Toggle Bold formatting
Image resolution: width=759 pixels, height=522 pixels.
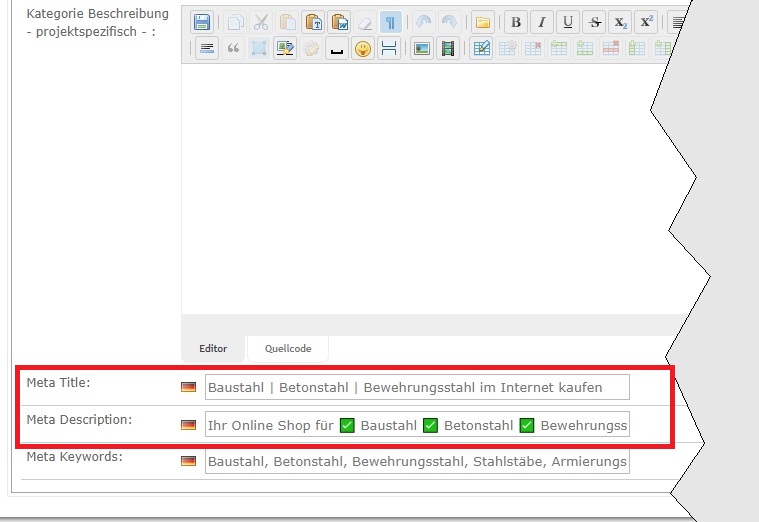tap(516, 22)
